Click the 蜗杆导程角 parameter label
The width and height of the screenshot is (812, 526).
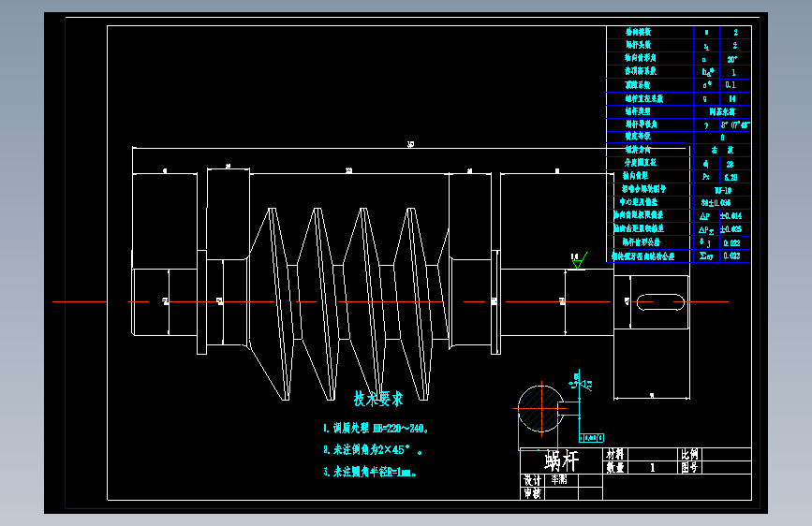point(642,124)
